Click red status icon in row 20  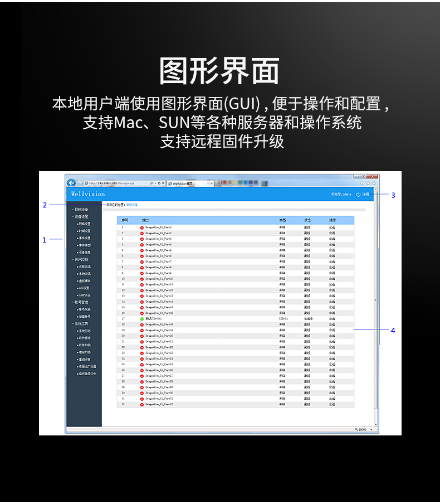pyautogui.click(x=142, y=336)
